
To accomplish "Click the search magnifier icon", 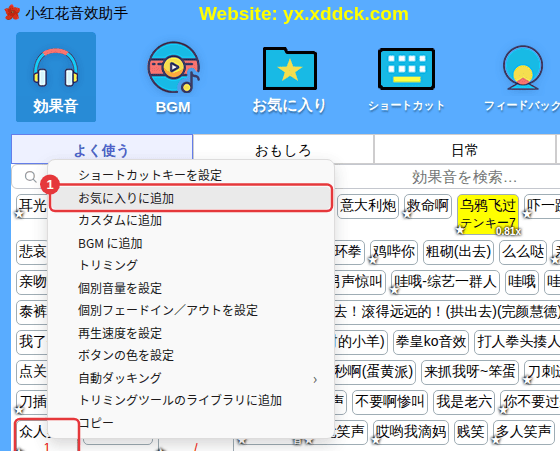I will pyautogui.click(x=30, y=176).
